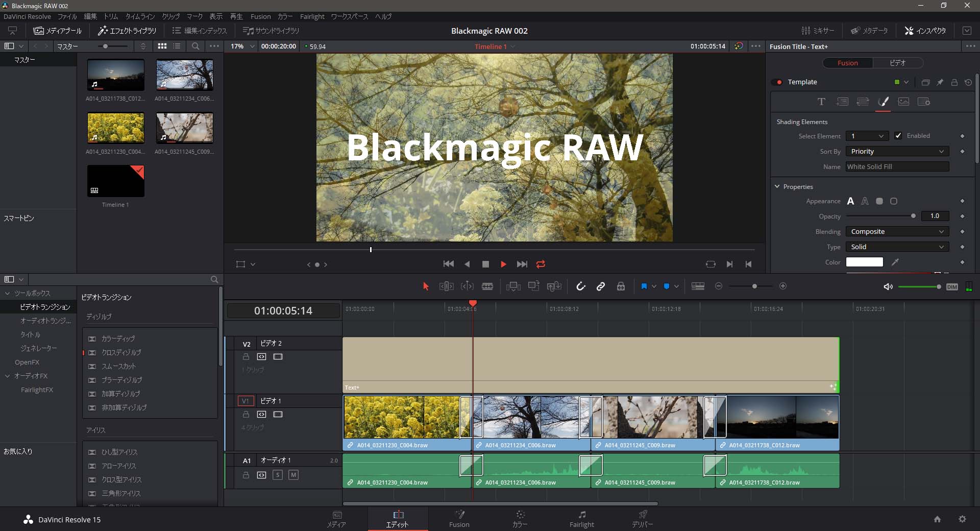The width and height of the screenshot is (980, 531).
Task: Toggle timeline Snapping magnet icon
Action: [580, 286]
